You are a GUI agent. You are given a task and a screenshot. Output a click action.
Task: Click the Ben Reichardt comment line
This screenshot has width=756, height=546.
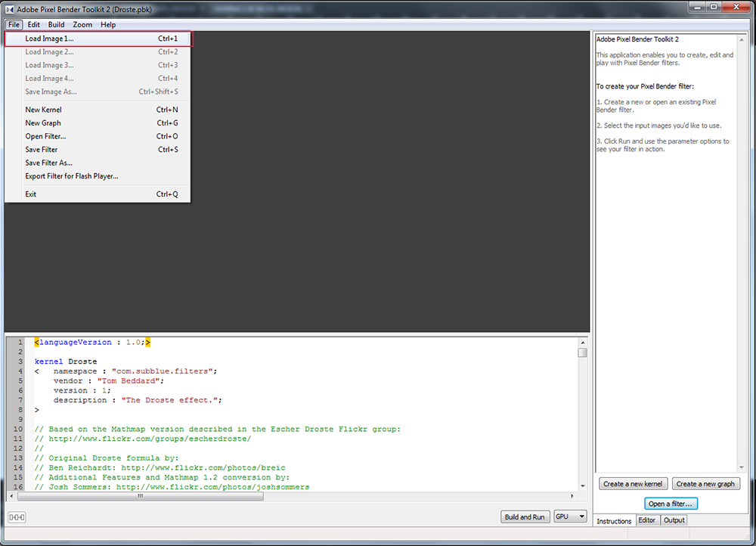tap(160, 468)
